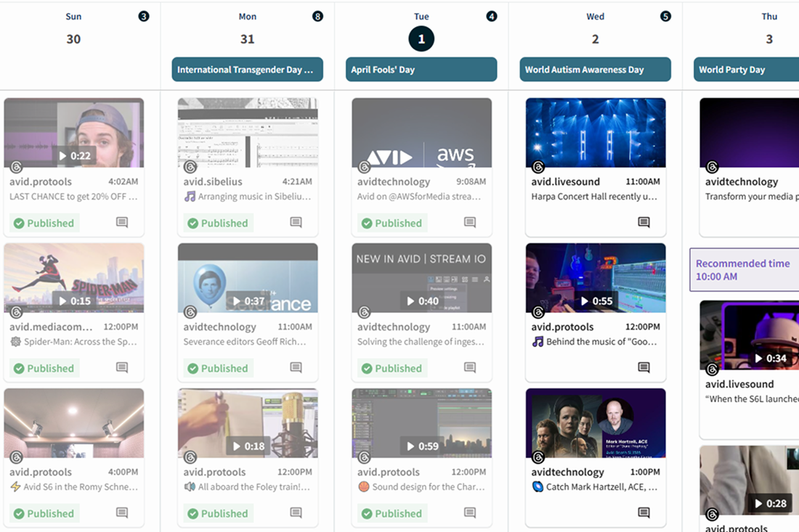
Task: Open comments on Harpa Concert Hall post
Action: tap(644, 223)
